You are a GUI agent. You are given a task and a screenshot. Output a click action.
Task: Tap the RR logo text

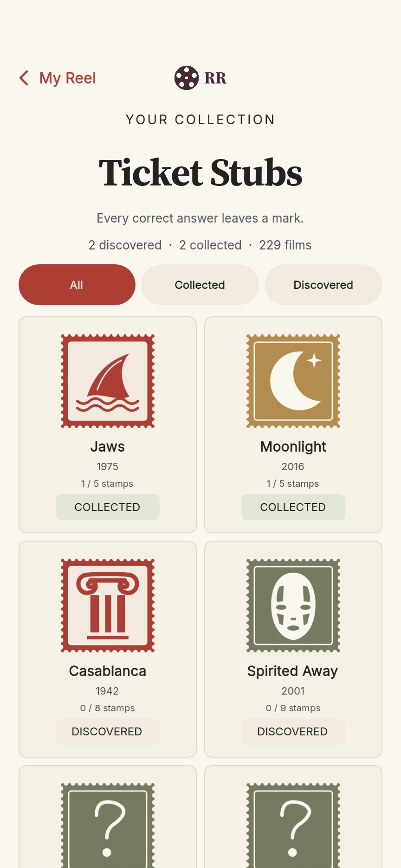coord(215,78)
